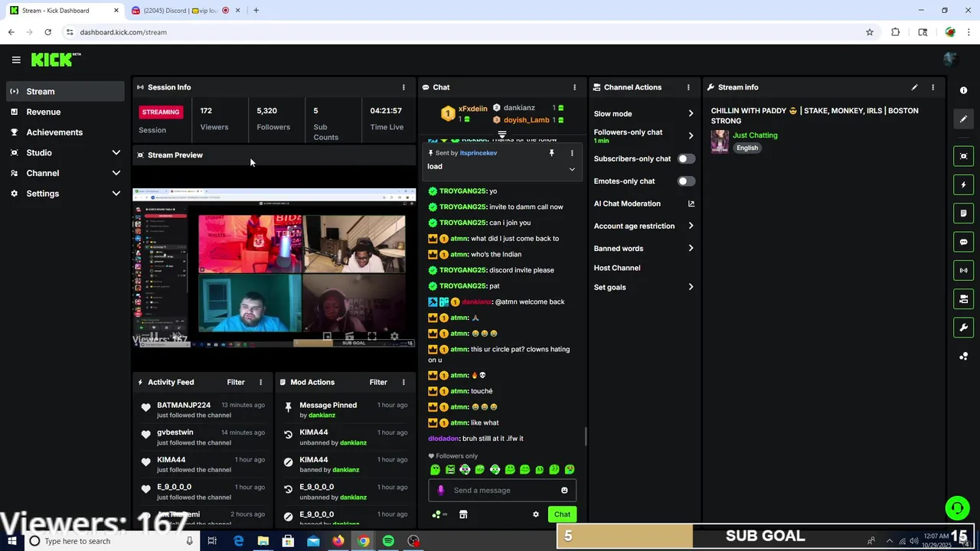Viewport: 980px width, 551px height.
Task: Click the microphone icon in message box
Action: coord(440,491)
